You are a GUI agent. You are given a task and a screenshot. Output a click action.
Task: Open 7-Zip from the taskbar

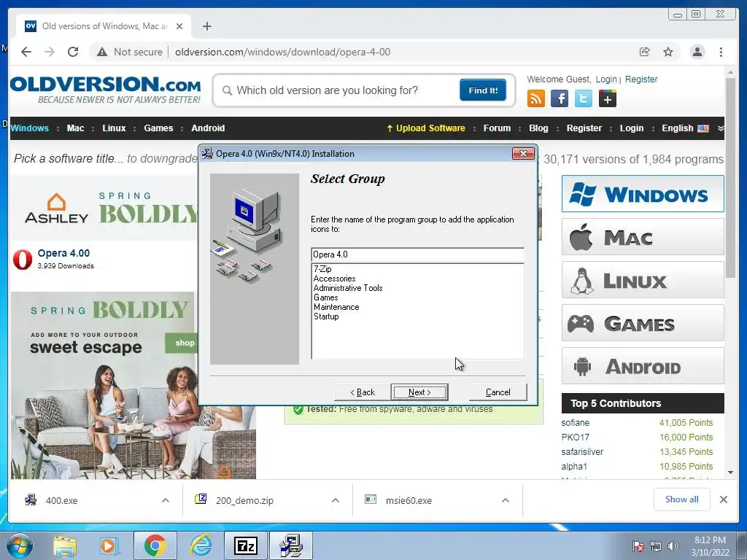[x=246, y=545]
